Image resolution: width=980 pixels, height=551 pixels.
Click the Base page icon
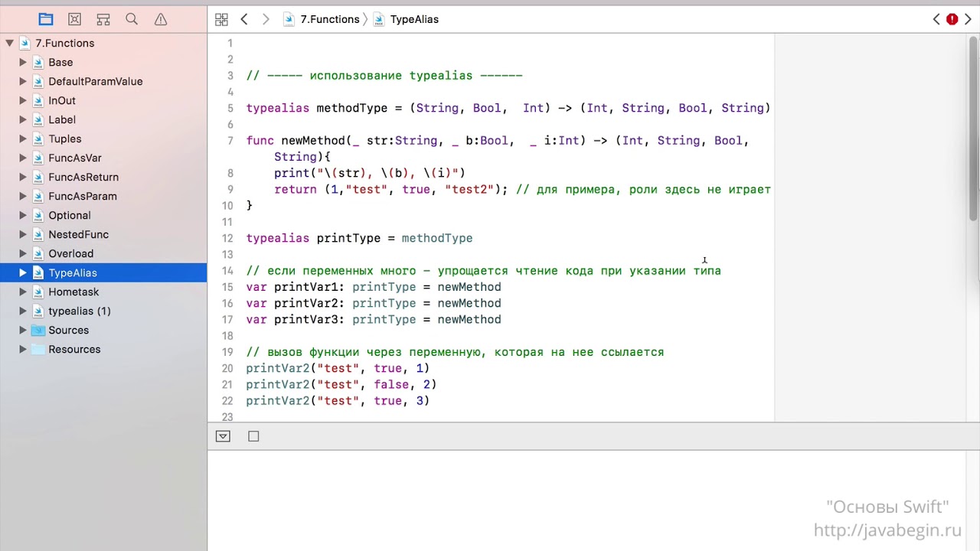coord(38,62)
